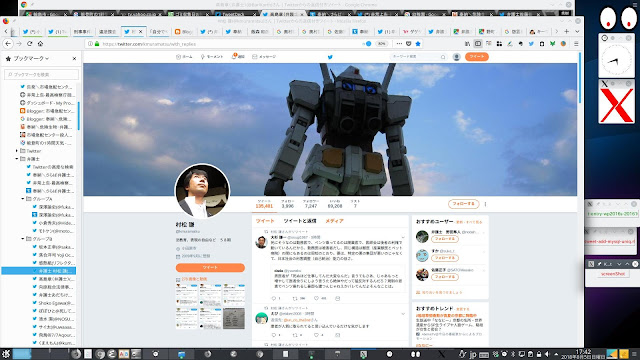Click the green padlock in the address bar
The width and height of the screenshot is (640, 360).
[x=97, y=44]
